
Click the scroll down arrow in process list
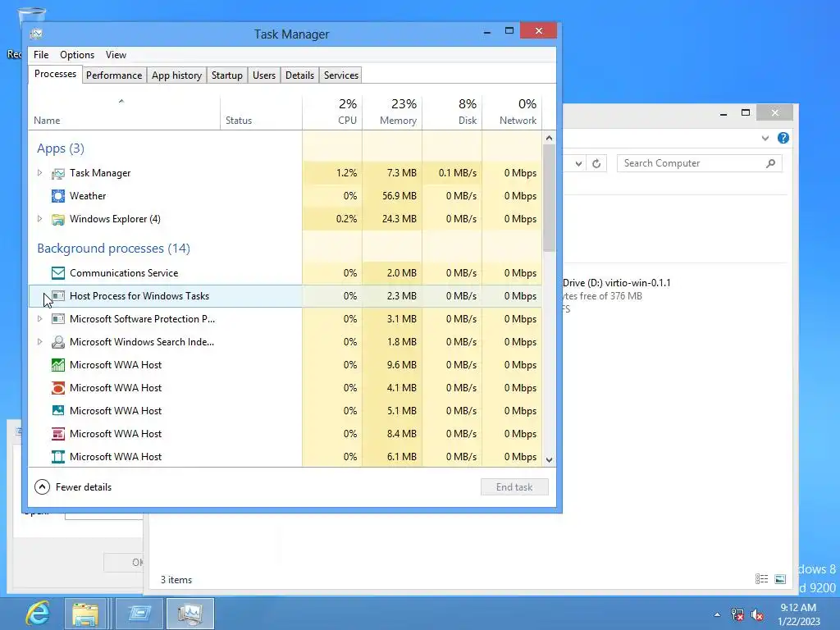coord(549,459)
